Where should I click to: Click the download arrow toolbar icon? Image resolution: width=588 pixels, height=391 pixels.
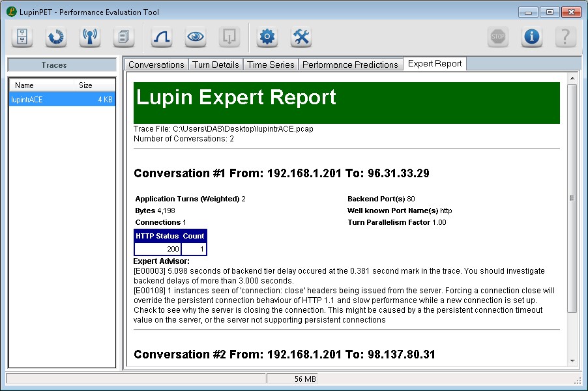229,36
